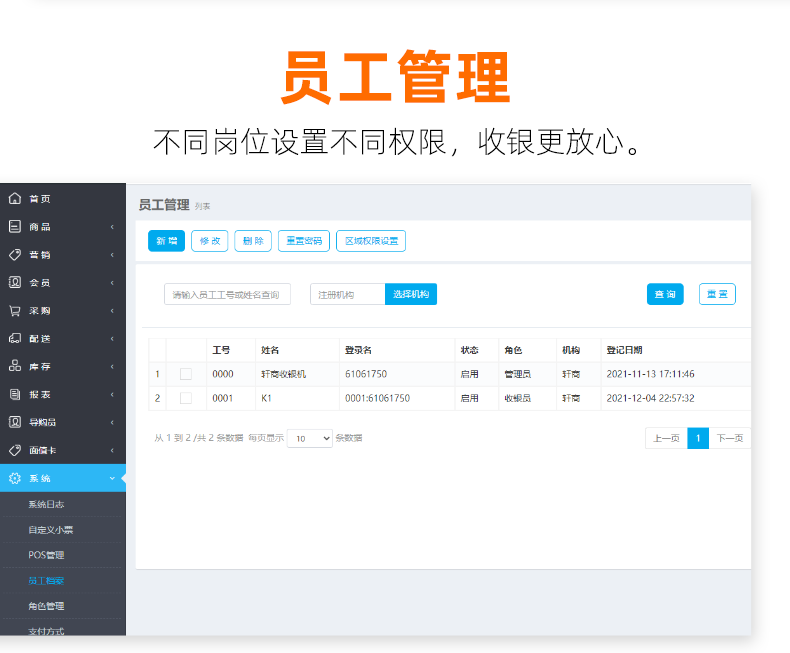Click the 角色 column header

513,350
